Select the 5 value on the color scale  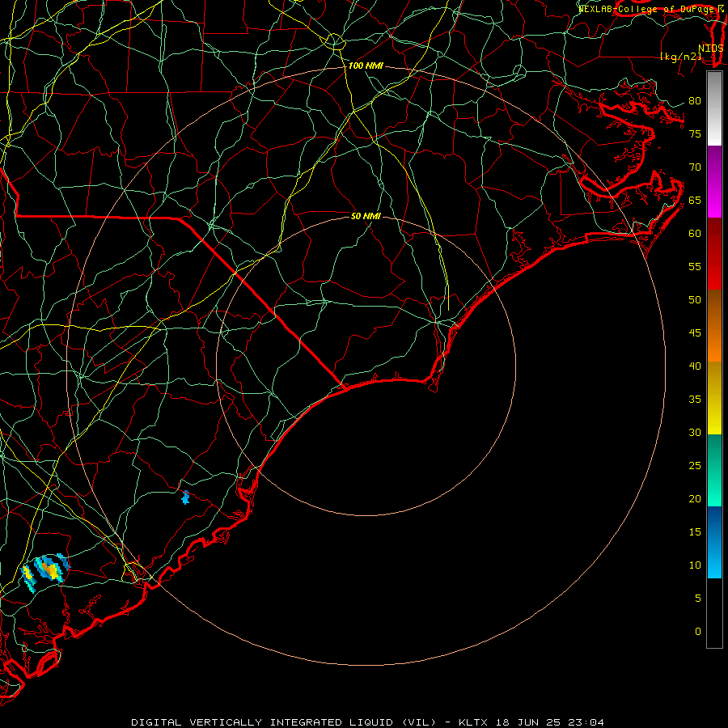tap(698, 599)
